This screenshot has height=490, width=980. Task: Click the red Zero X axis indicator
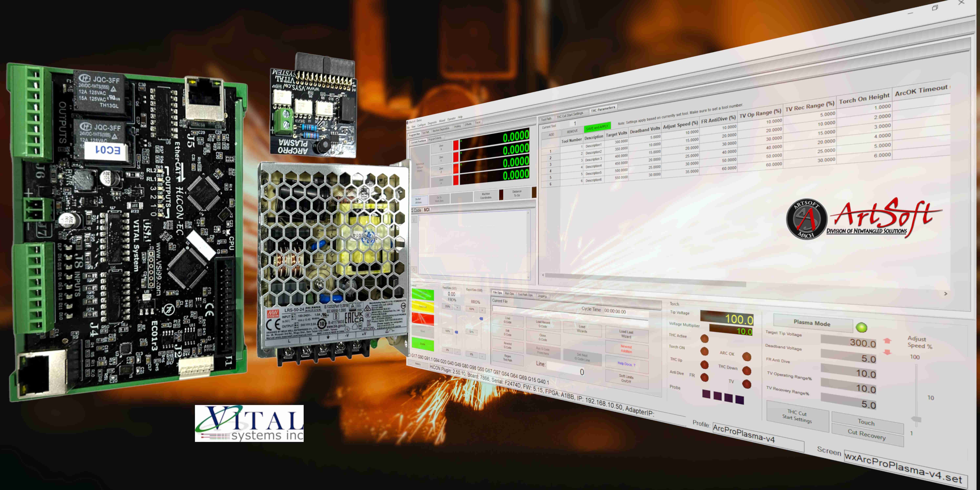point(456,145)
